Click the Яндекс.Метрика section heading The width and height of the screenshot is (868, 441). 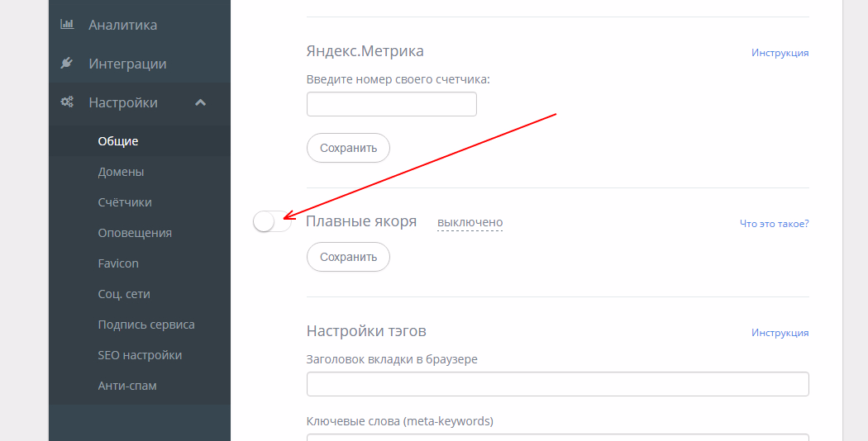[x=365, y=51]
